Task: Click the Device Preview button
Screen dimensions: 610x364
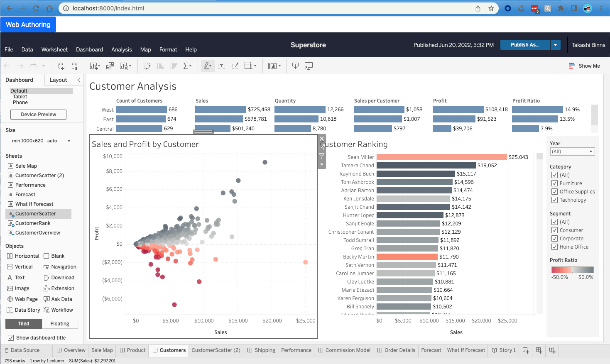Action: (38, 115)
